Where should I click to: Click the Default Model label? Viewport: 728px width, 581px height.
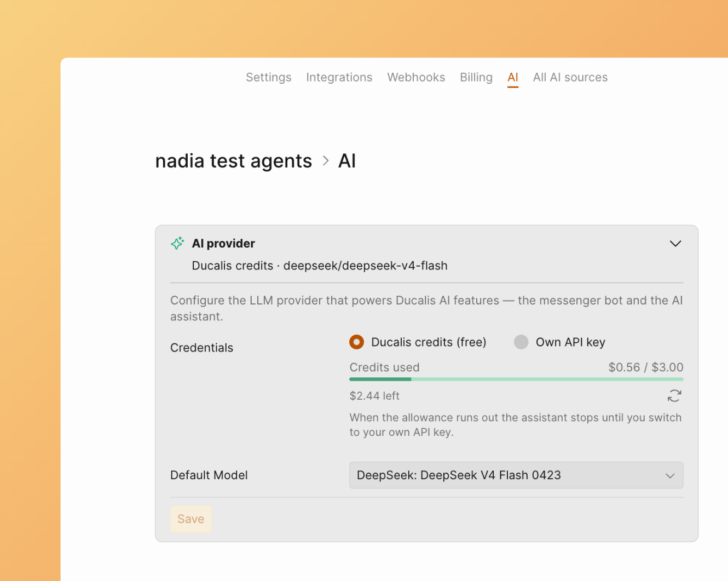(209, 475)
